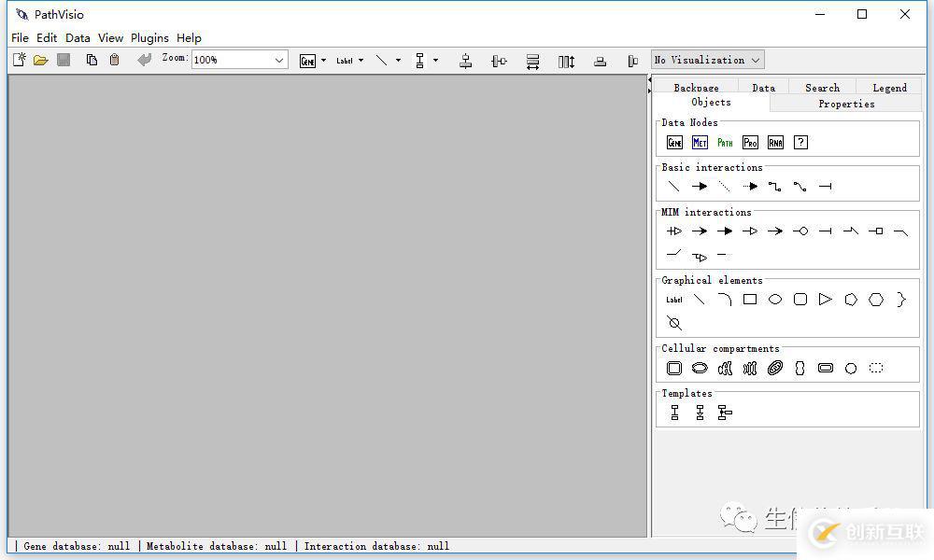Select the hexagon shape in Graphical elements
The width and height of the screenshot is (934, 560).
(x=876, y=300)
